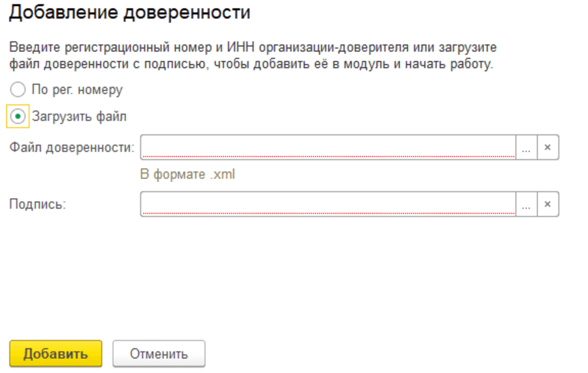Click the "Файл доверенности:" field label
The width and height of the screenshot is (588, 373).
pos(72,148)
